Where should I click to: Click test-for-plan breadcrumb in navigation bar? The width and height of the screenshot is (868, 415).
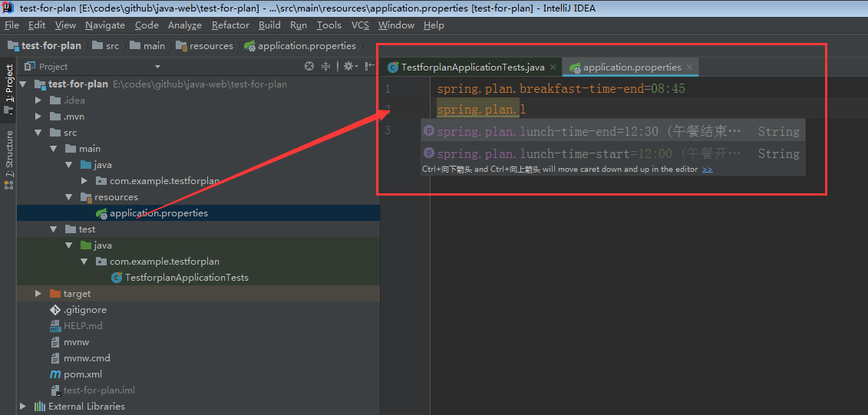(45, 46)
